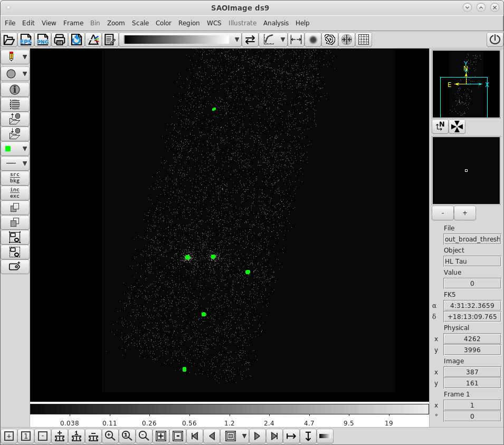
Task: Click the colorbar gradient below the image
Action: click(x=229, y=409)
